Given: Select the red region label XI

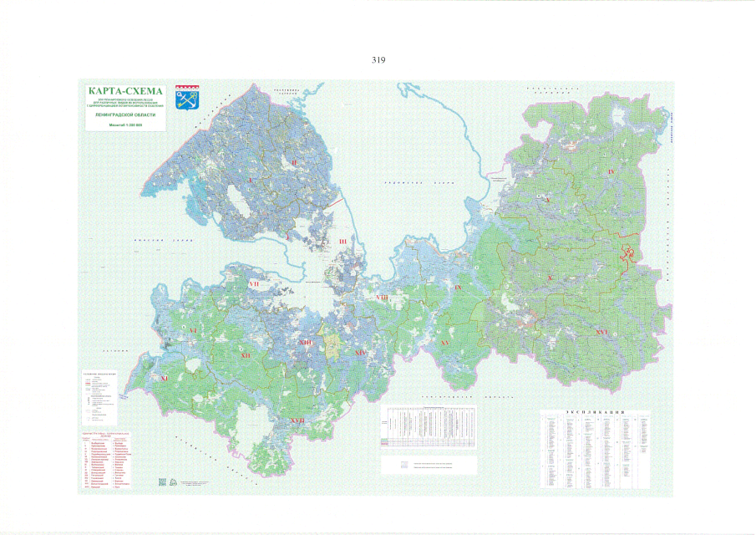Looking at the screenshot, I should click(164, 379).
